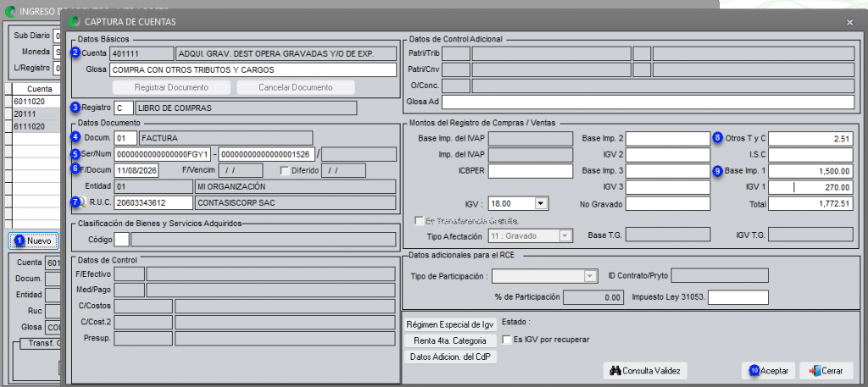
Task: Click the document number field ending in 1526
Action: [267, 153]
